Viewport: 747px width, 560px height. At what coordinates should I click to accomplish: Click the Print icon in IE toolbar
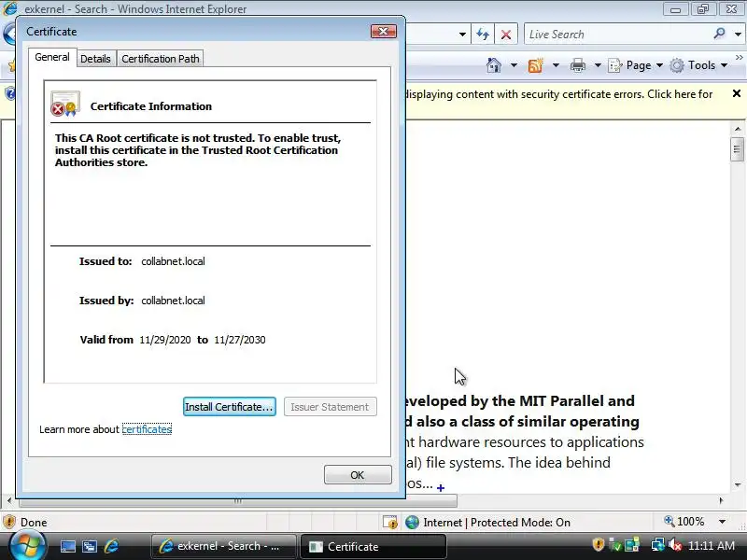(x=577, y=65)
